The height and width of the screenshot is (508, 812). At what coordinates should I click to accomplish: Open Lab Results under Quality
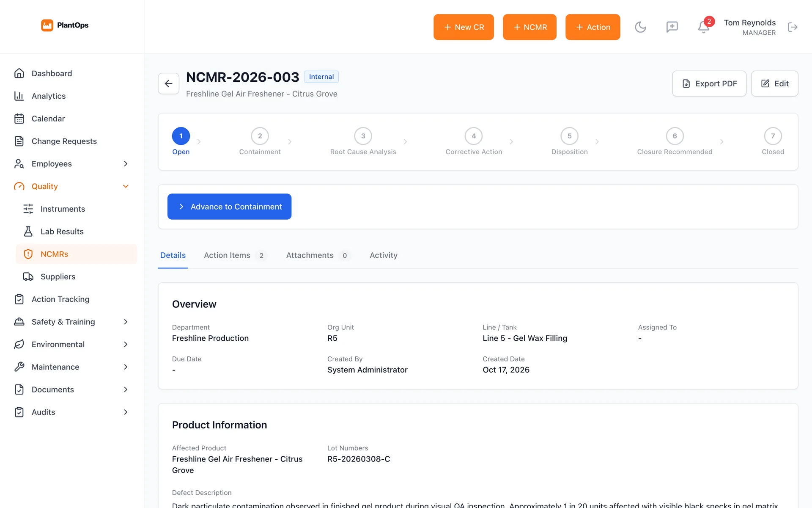pos(76,232)
